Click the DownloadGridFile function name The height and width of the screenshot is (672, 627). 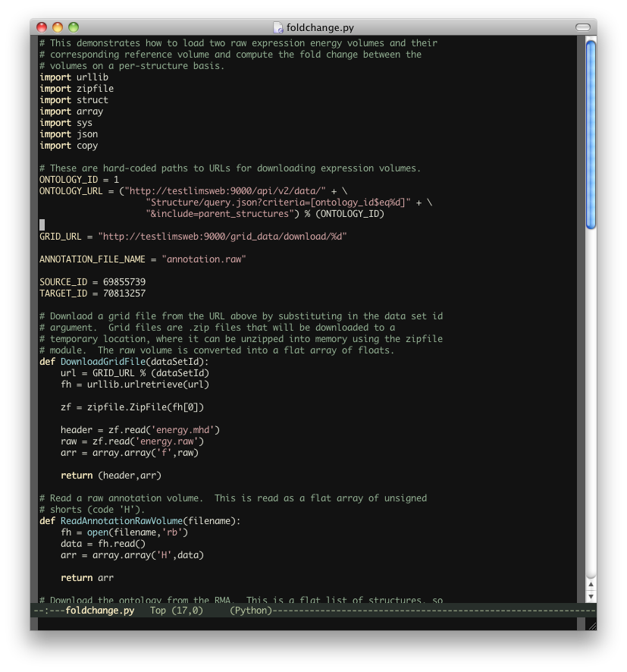pos(103,362)
